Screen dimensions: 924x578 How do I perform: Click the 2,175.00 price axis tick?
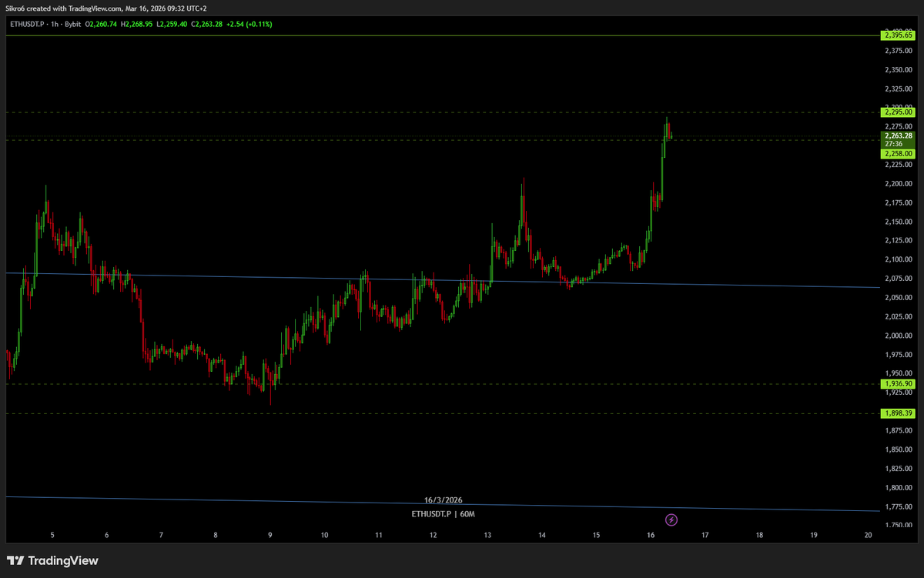[899, 203]
